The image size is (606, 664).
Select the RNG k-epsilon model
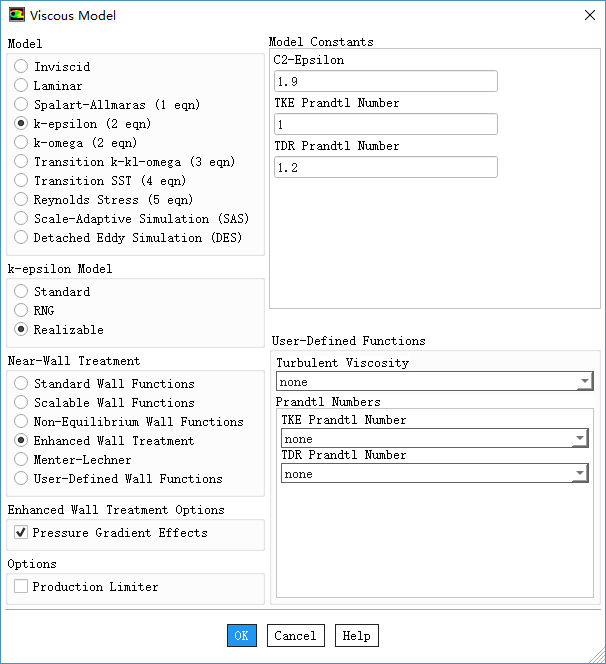21,311
